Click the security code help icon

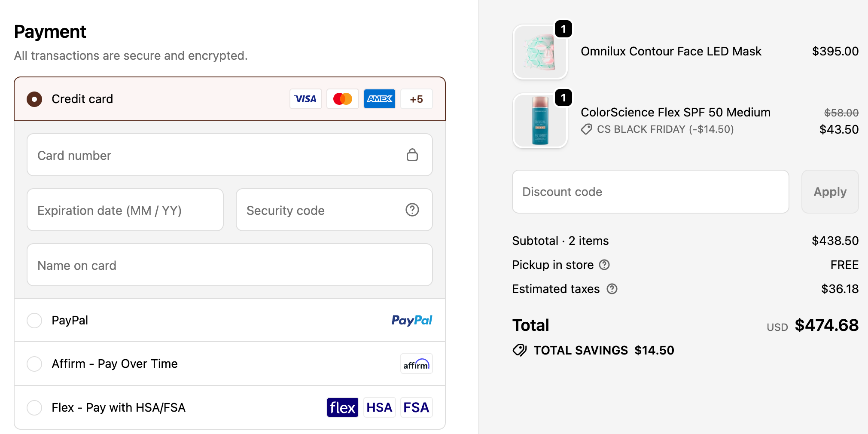tap(412, 210)
